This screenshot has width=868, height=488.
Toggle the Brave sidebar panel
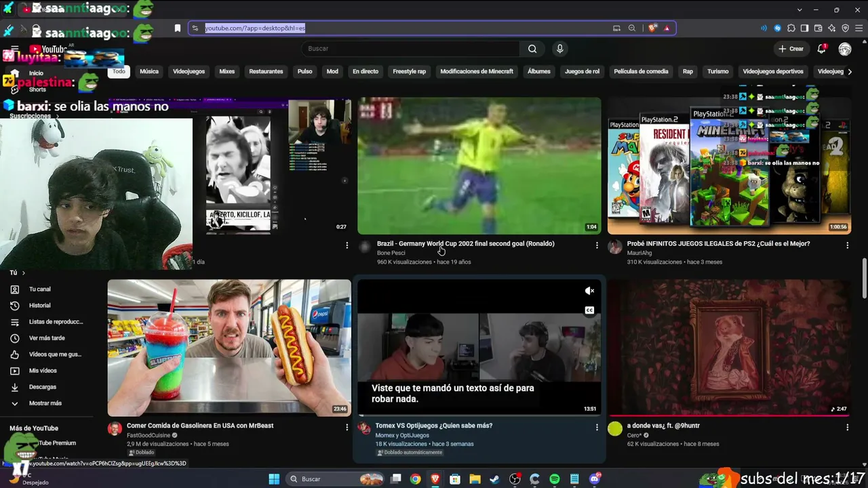click(804, 28)
